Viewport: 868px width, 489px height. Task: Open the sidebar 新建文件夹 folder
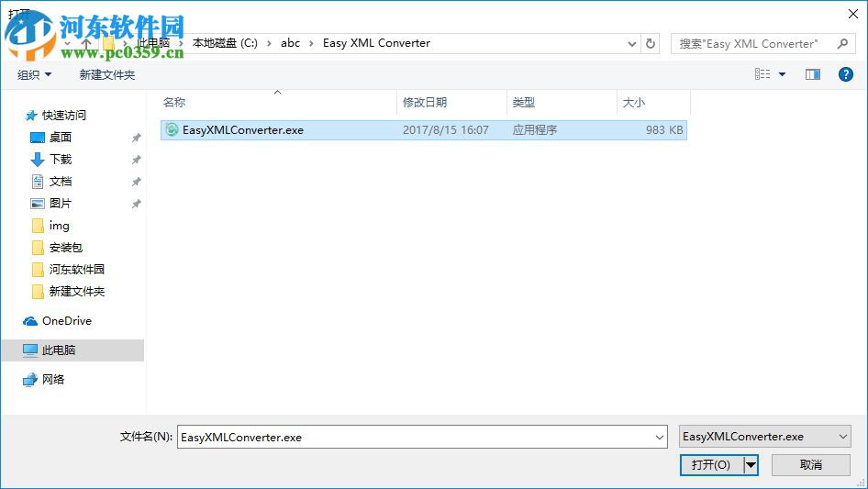click(x=76, y=292)
